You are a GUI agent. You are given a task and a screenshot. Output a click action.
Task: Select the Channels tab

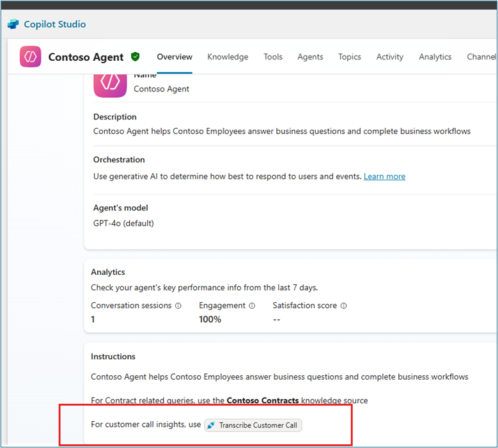[481, 57]
